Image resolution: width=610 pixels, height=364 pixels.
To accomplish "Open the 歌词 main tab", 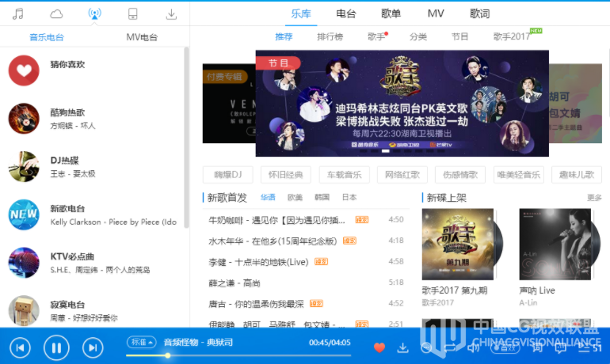I will 479,14.
